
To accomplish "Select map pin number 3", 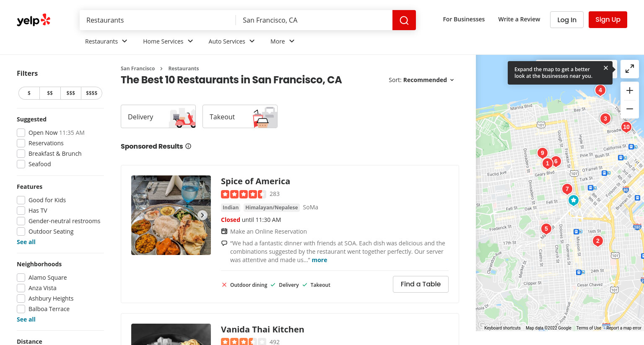I will (605, 118).
